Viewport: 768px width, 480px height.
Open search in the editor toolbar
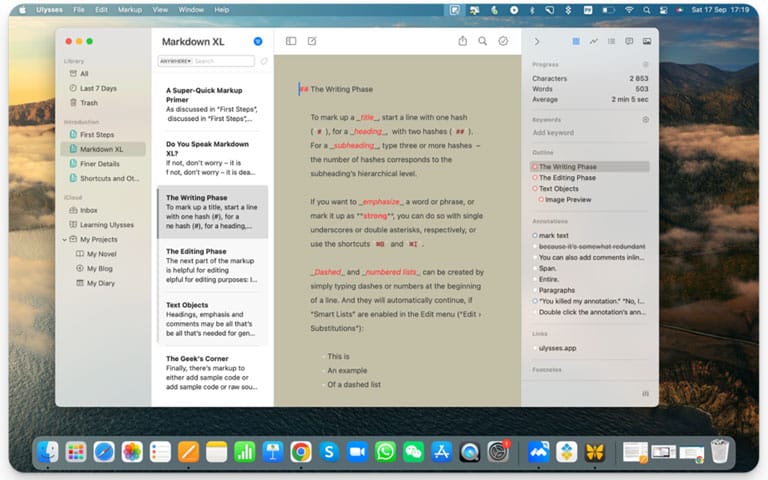pos(482,41)
